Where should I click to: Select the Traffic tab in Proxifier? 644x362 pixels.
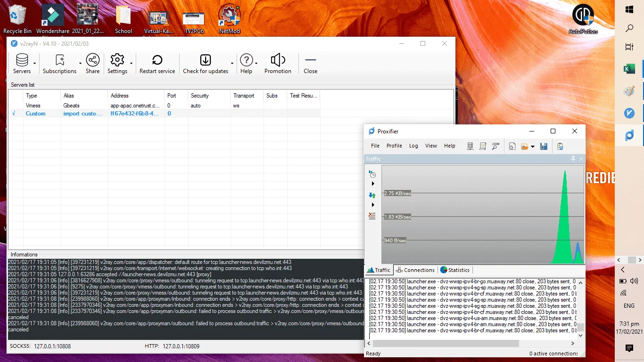click(x=379, y=270)
